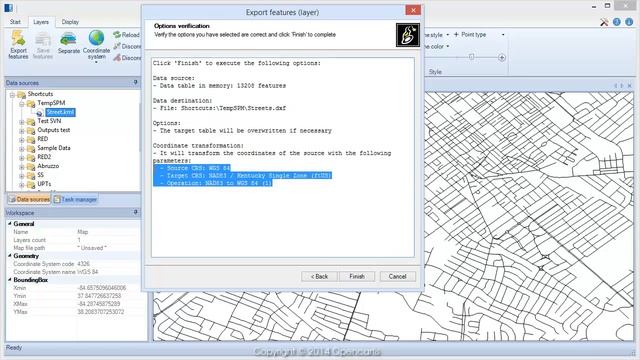This screenshot has width=640, height=360.
Task: Expand the Outputs test tree node
Action: tap(22, 131)
